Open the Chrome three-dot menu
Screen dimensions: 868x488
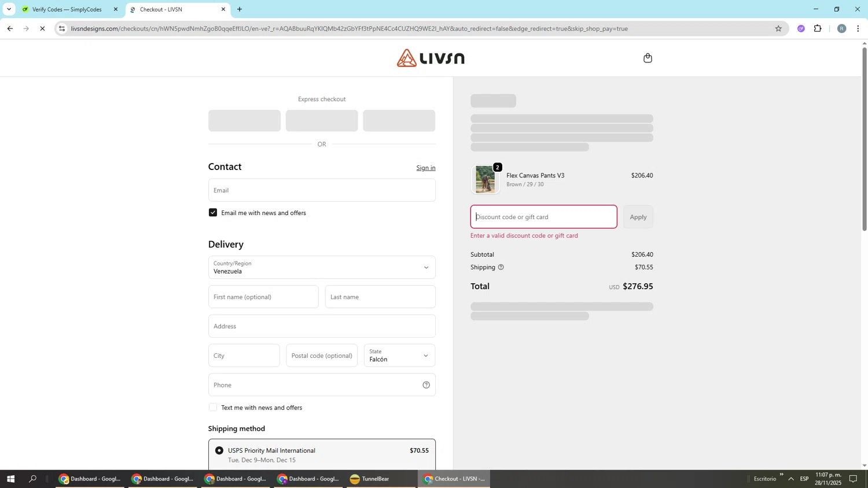[858, 28]
